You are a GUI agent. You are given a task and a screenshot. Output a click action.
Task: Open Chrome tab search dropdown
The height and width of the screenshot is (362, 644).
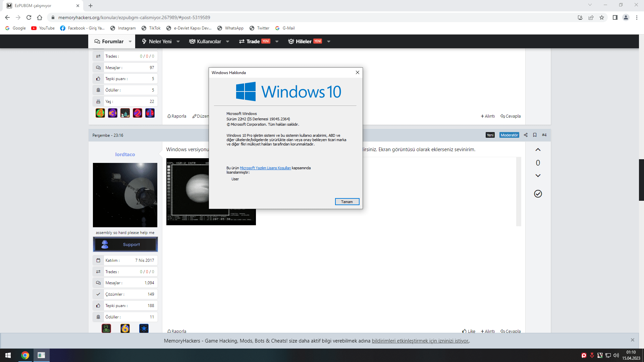point(590,5)
